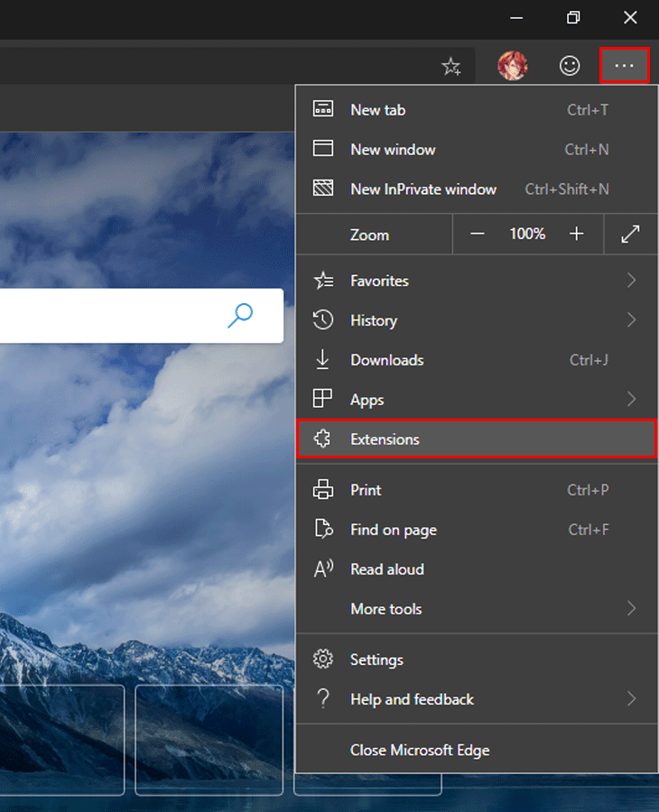
Task: Expand the History submenu chevron
Action: (x=631, y=319)
